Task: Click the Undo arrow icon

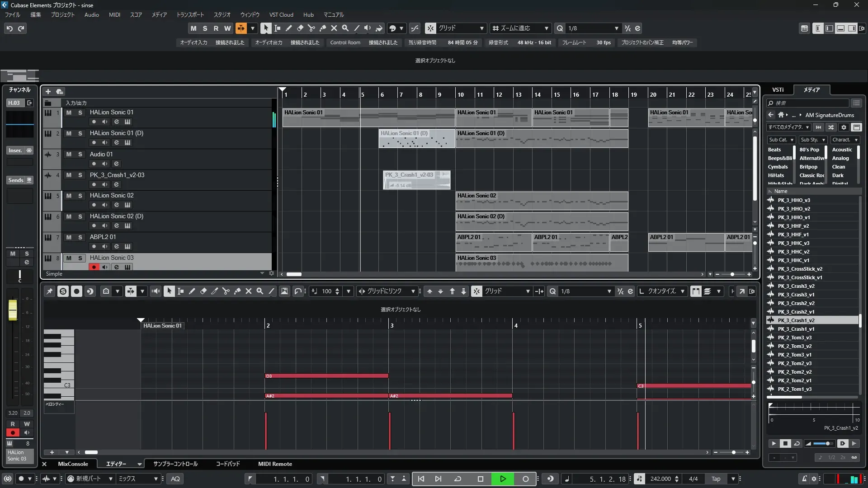Action: [x=9, y=28]
